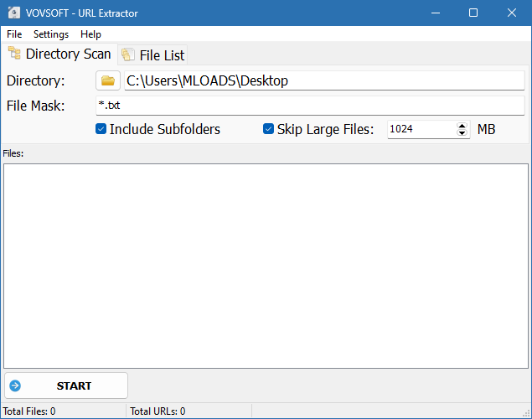
Task: Browse for directory with folder icon button
Action: pos(108,80)
